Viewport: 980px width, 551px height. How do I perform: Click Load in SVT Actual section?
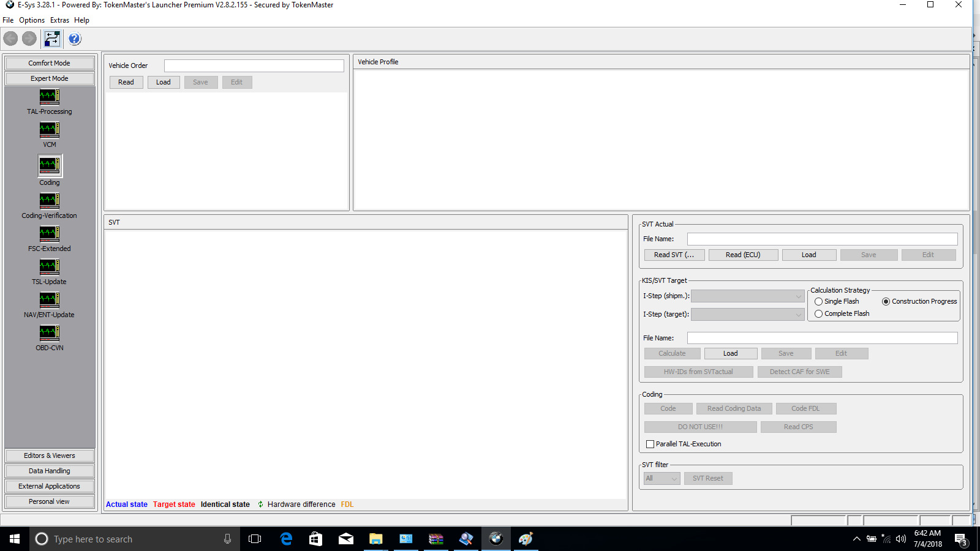pos(809,255)
